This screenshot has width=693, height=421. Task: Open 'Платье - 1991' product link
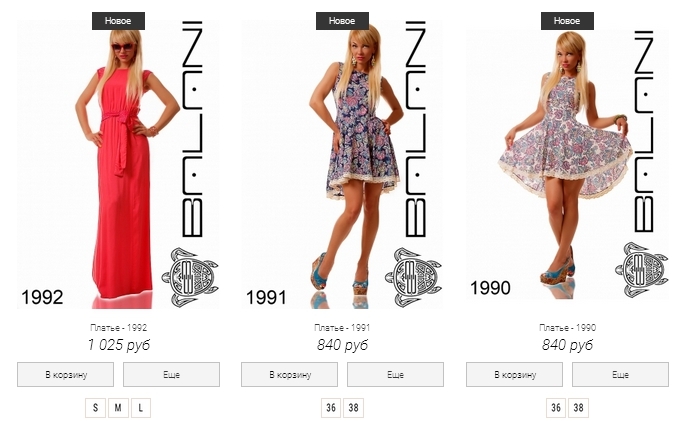coord(342,328)
